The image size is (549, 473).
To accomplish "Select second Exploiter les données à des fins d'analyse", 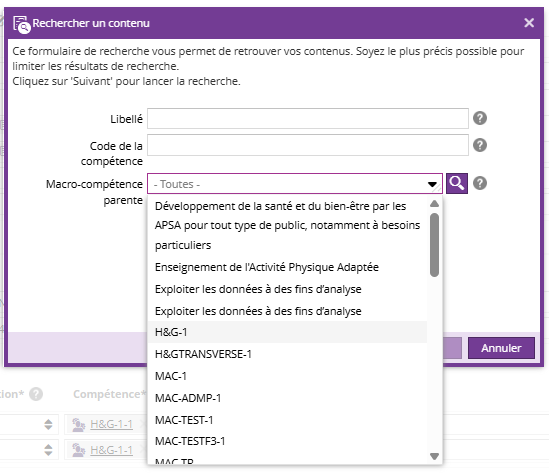I will 287,311.
